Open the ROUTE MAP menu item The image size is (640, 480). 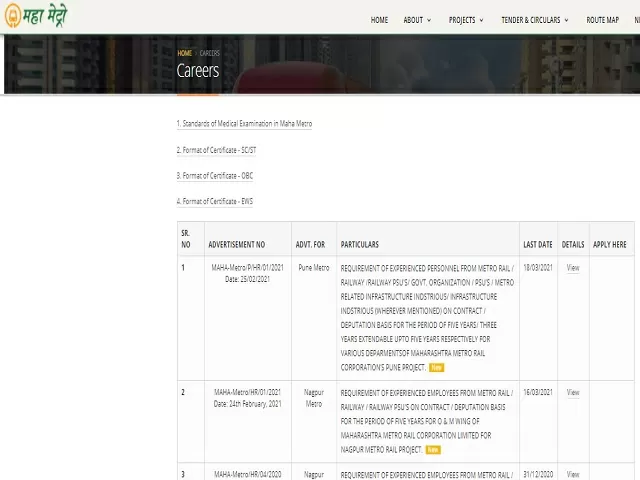602,20
